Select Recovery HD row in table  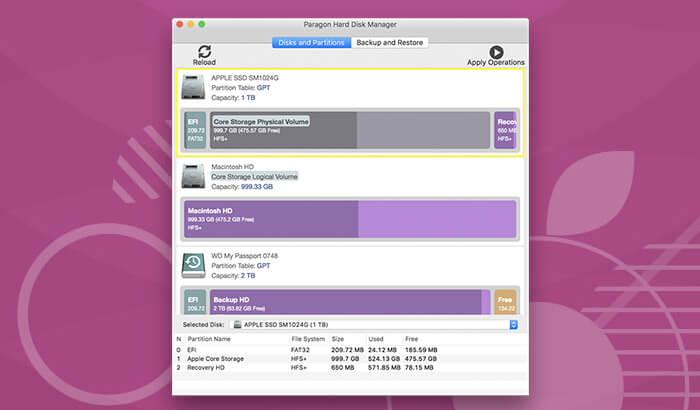tap(350, 368)
